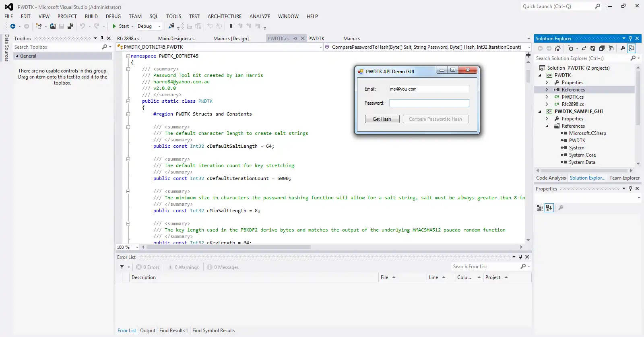Click the Search Error List field
This screenshot has width=644, height=337.
click(485, 267)
